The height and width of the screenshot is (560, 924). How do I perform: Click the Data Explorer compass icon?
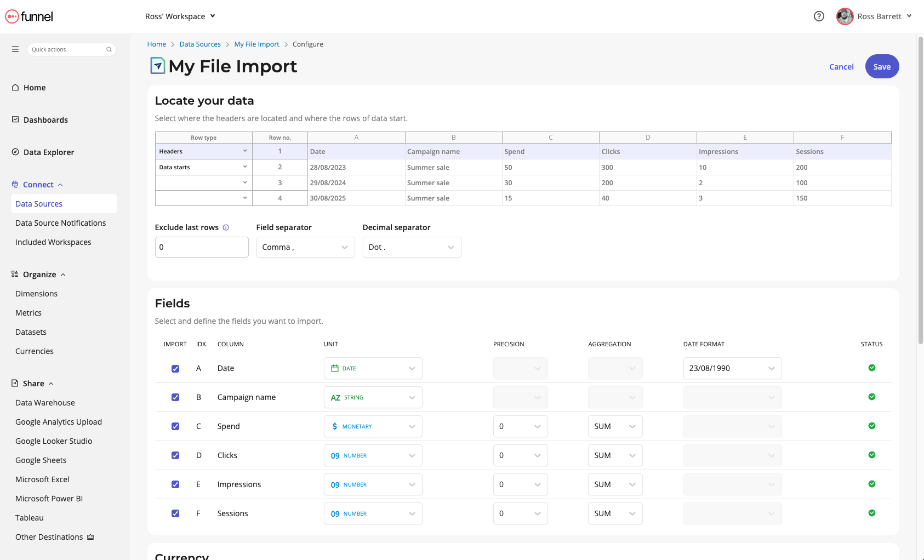pos(15,152)
